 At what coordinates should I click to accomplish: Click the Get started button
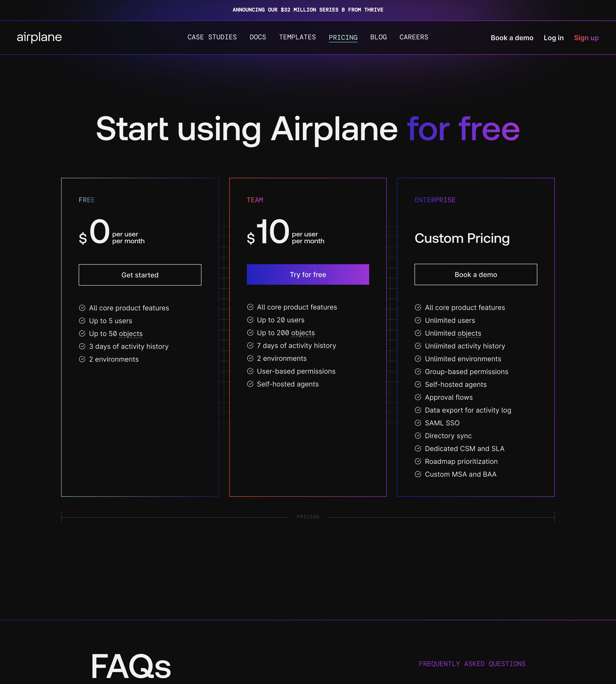coord(140,275)
